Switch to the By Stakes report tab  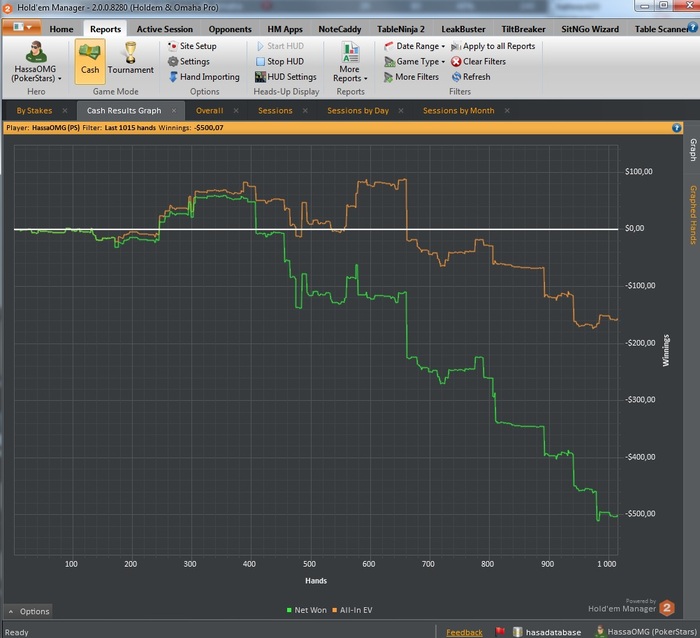(x=34, y=111)
